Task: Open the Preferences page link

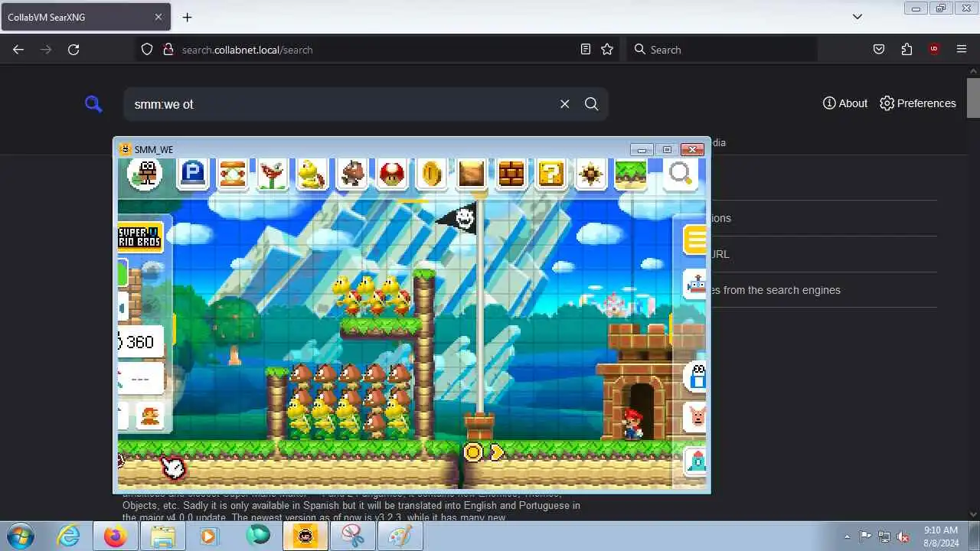Action: (x=918, y=103)
